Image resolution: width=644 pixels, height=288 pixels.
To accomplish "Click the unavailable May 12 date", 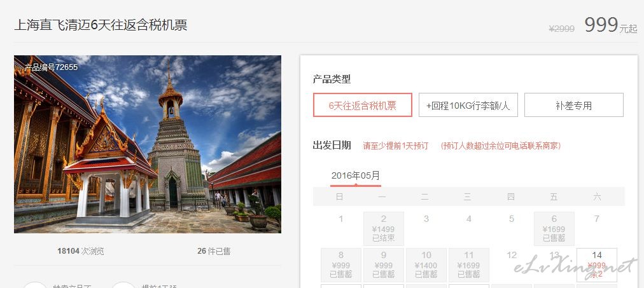I will [512, 255].
